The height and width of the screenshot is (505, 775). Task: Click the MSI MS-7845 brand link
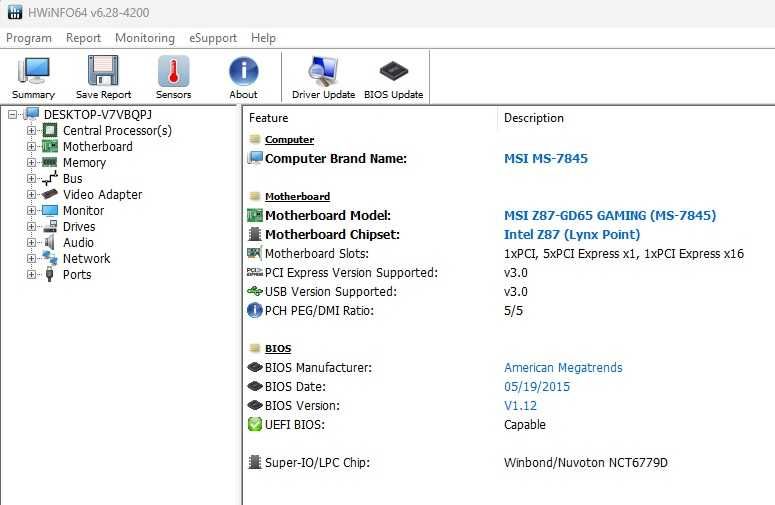tap(546, 159)
